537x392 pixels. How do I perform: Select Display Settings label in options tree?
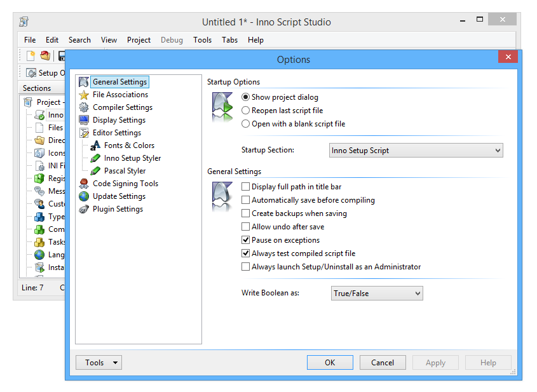pyautogui.click(x=119, y=120)
